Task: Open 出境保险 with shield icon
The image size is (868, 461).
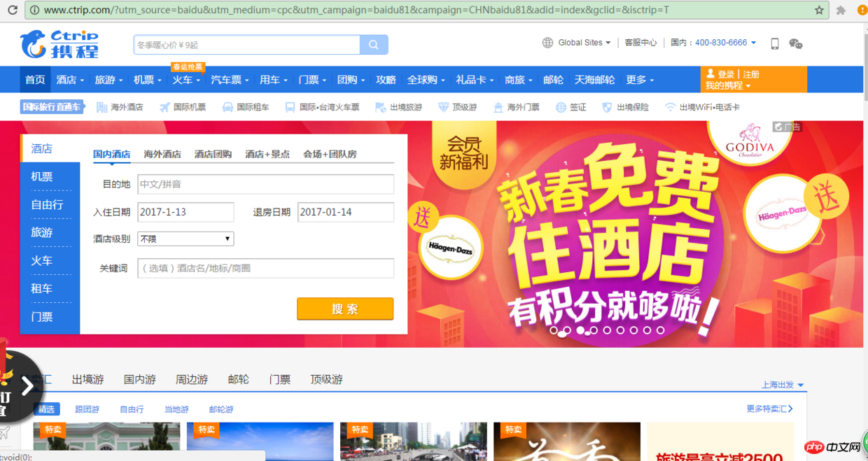Action: click(x=626, y=107)
